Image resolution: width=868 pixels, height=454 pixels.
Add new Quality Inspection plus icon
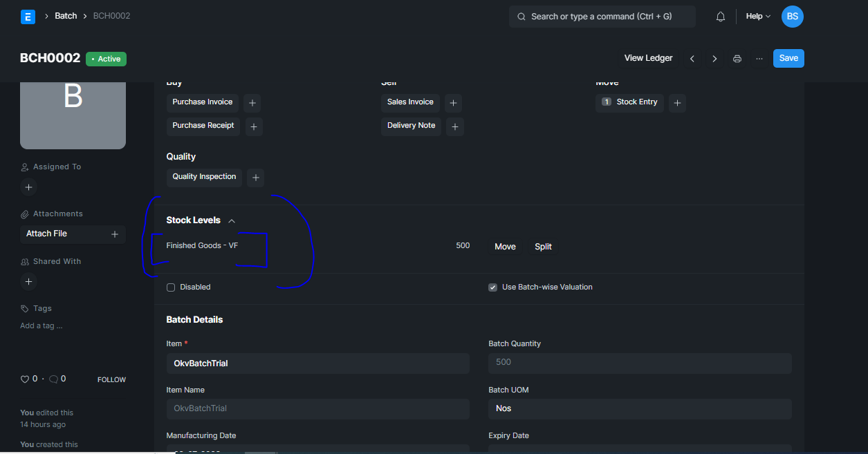tap(255, 178)
